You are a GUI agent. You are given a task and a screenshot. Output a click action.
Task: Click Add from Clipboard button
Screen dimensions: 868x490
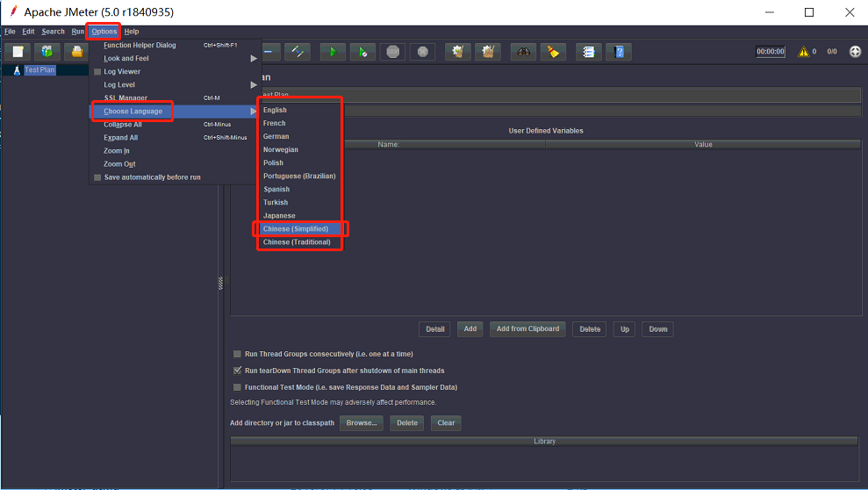[527, 329]
